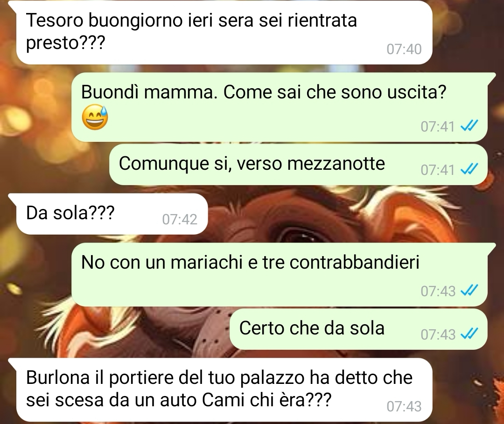The image size is (504, 424).
Task: Tap blue ticks on the mariachi message
Action: [469, 291]
